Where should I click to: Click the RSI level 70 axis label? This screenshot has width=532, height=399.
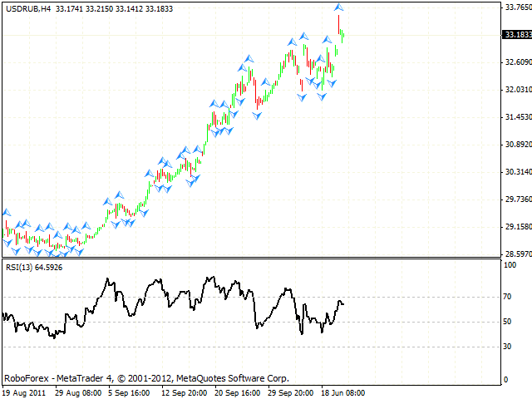509,296
